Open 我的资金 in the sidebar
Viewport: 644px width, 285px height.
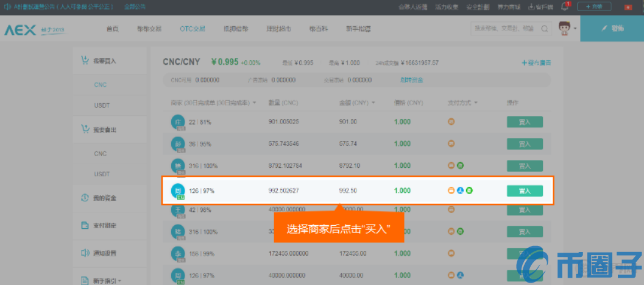[x=104, y=198]
